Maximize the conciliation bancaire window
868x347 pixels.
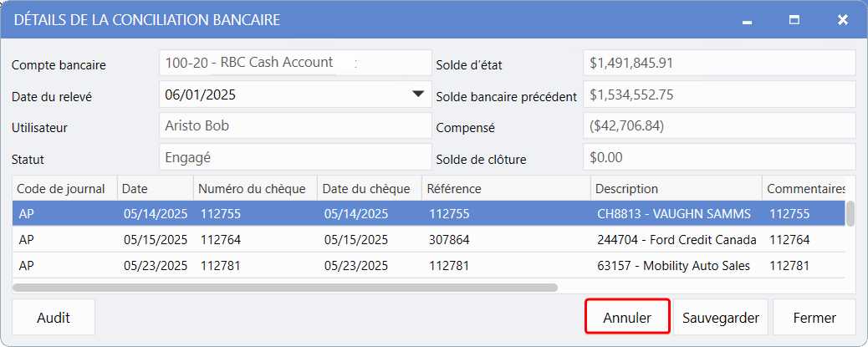pyautogui.click(x=794, y=19)
